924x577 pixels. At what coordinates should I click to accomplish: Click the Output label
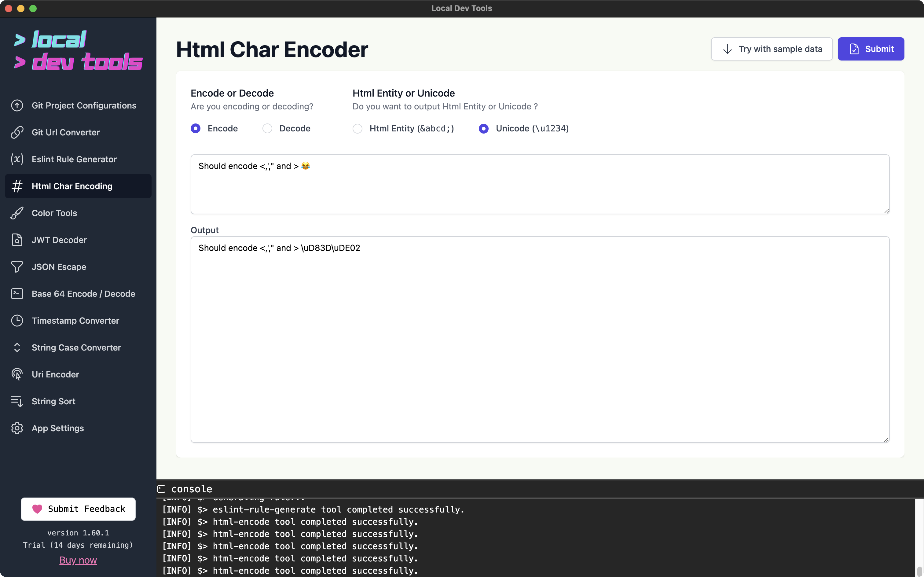pyautogui.click(x=204, y=230)
